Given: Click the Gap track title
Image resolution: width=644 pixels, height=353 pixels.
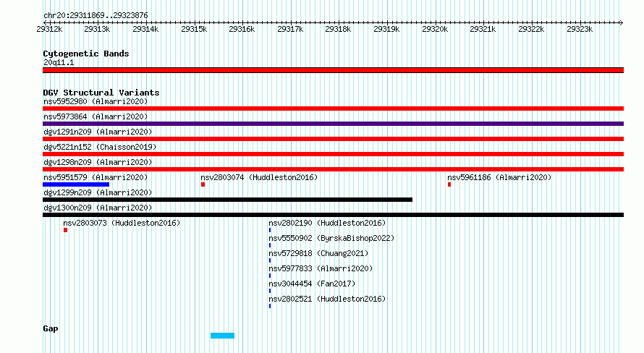Looking at the screenshot, I should [x=51, y=329].
